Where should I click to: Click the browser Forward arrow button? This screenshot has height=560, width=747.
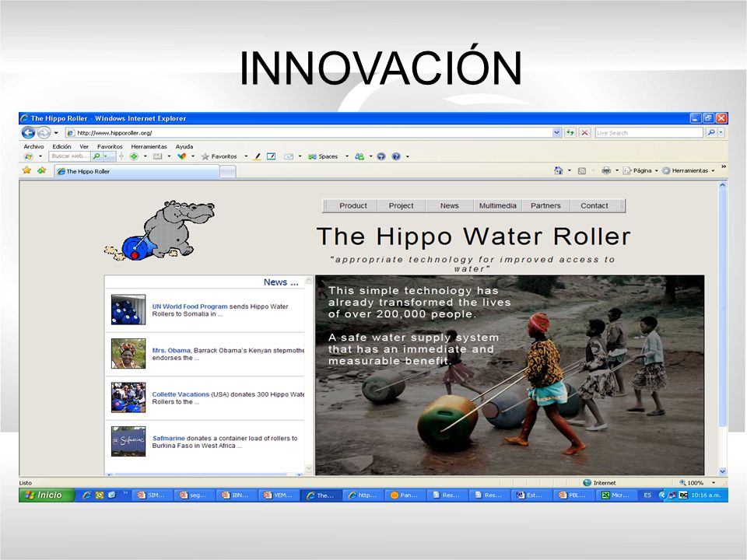[x=44, y=133]
